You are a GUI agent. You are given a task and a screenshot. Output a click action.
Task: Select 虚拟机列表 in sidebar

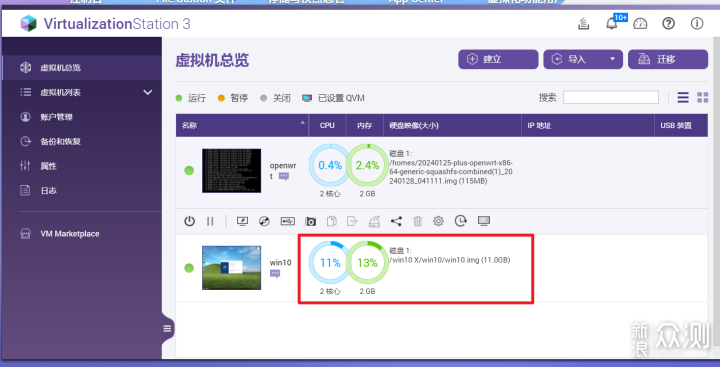[x=82, y=92]
